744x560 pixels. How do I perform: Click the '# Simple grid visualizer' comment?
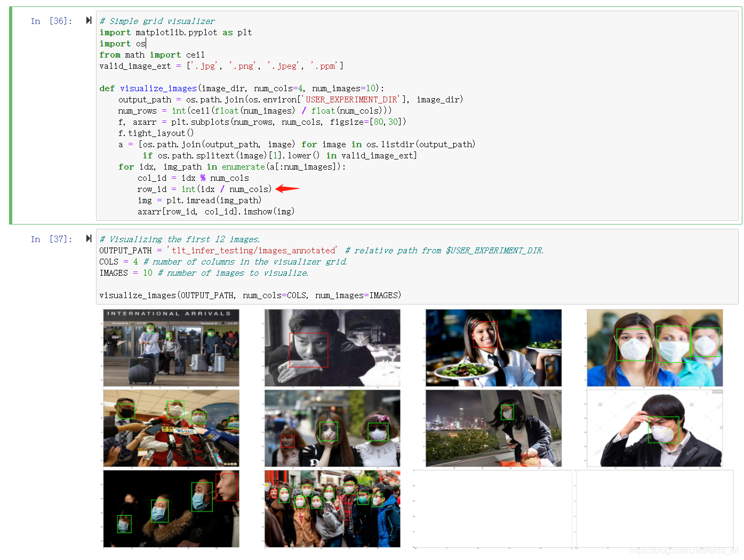(157, 21)
